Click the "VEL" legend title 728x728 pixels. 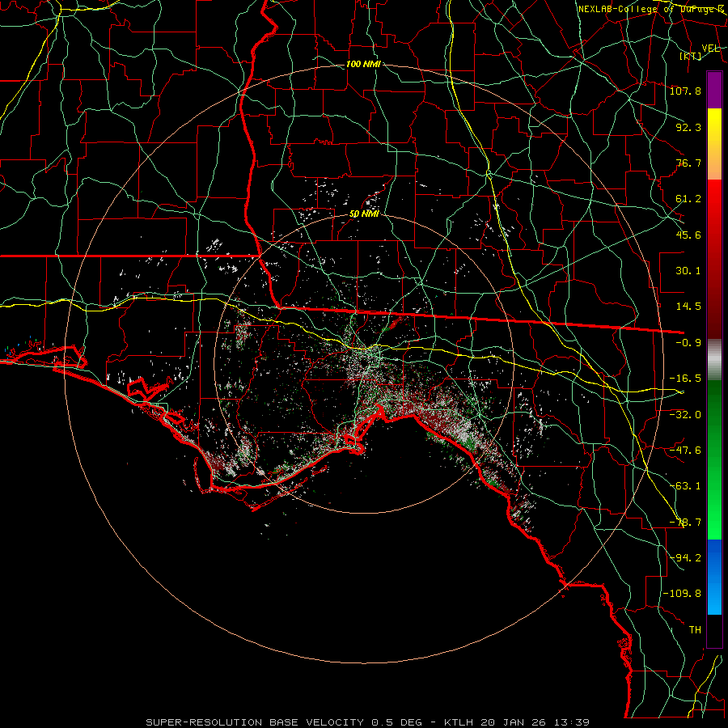[x=710, y=49]
